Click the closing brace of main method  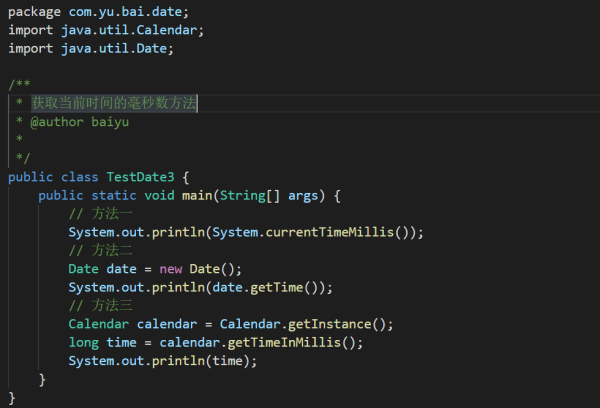coord(42,380)
